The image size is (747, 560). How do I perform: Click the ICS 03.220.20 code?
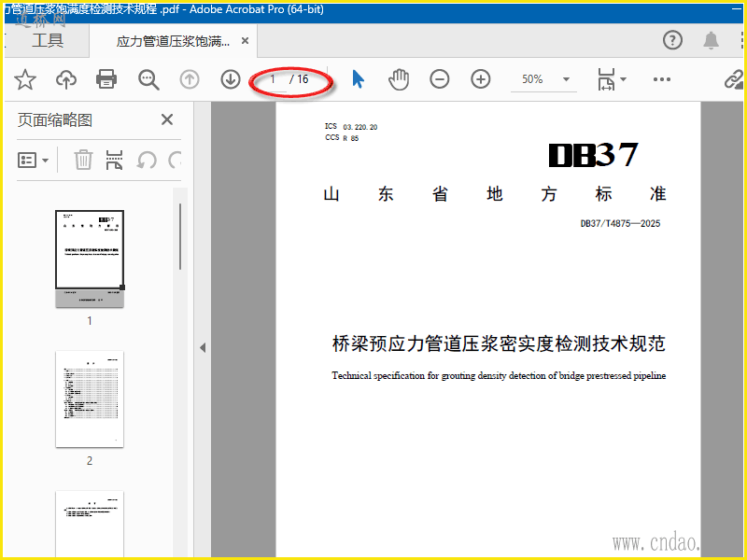click(351, 127)
